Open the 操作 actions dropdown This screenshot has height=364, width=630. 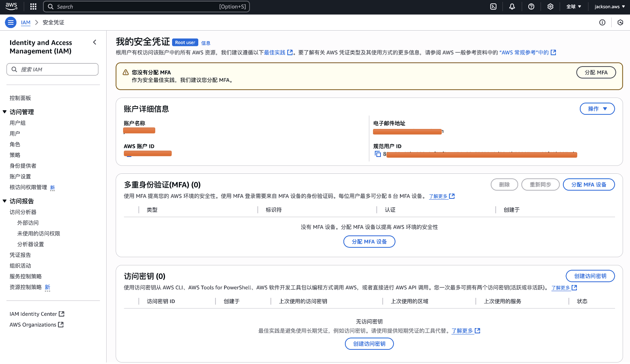point(597,109)
